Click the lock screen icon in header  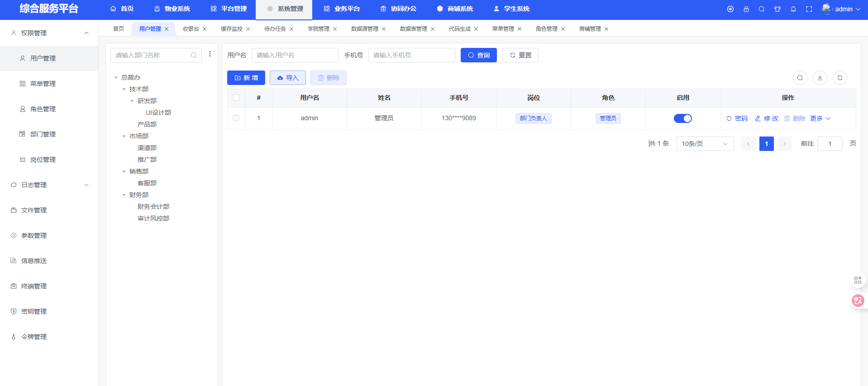(746, 9)
